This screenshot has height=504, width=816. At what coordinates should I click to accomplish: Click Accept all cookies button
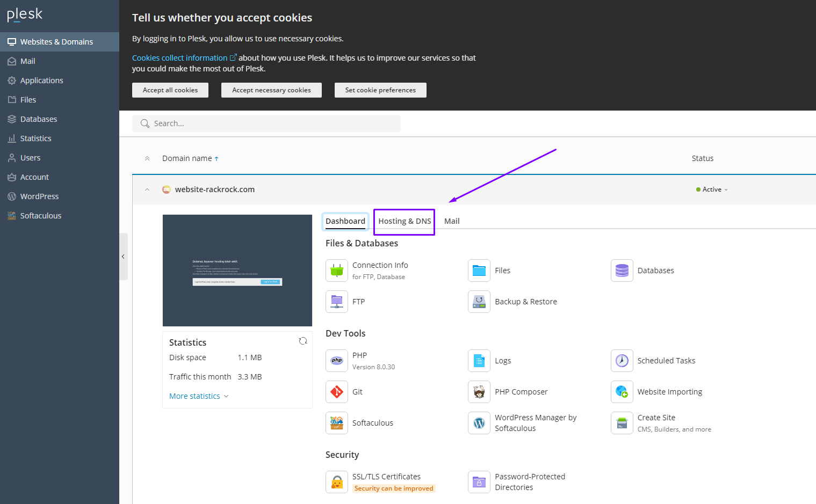(170, 90)
